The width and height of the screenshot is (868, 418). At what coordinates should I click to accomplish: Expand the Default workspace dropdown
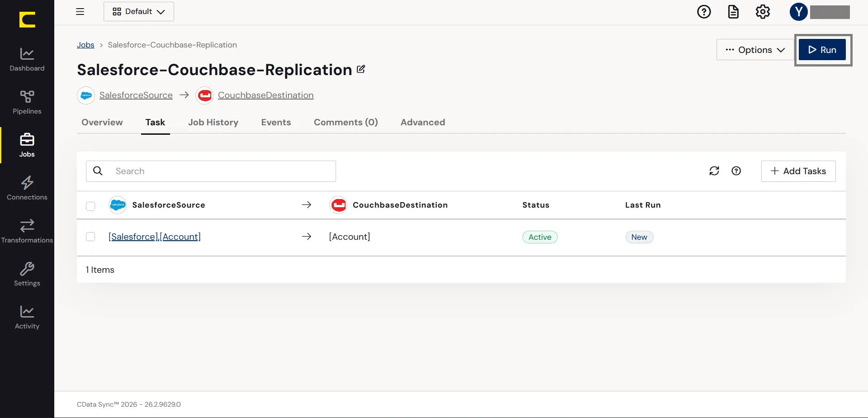coord(139,12)
